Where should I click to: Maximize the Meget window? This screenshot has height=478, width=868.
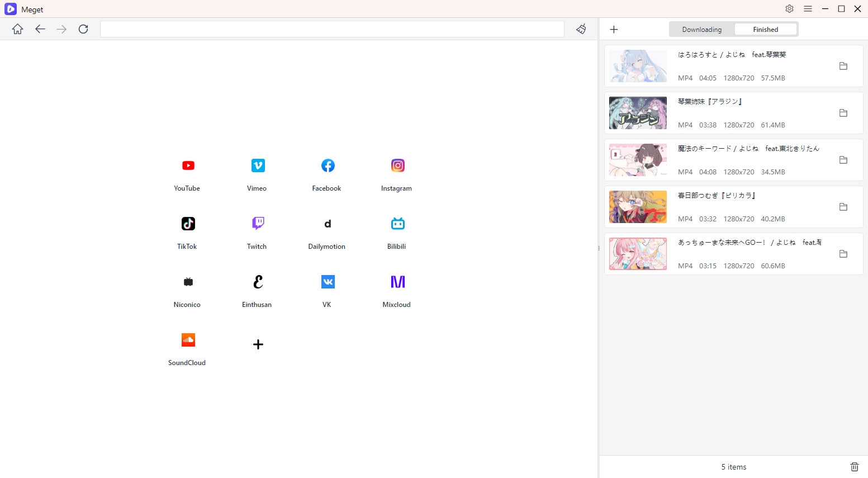[x=841, y=9]
